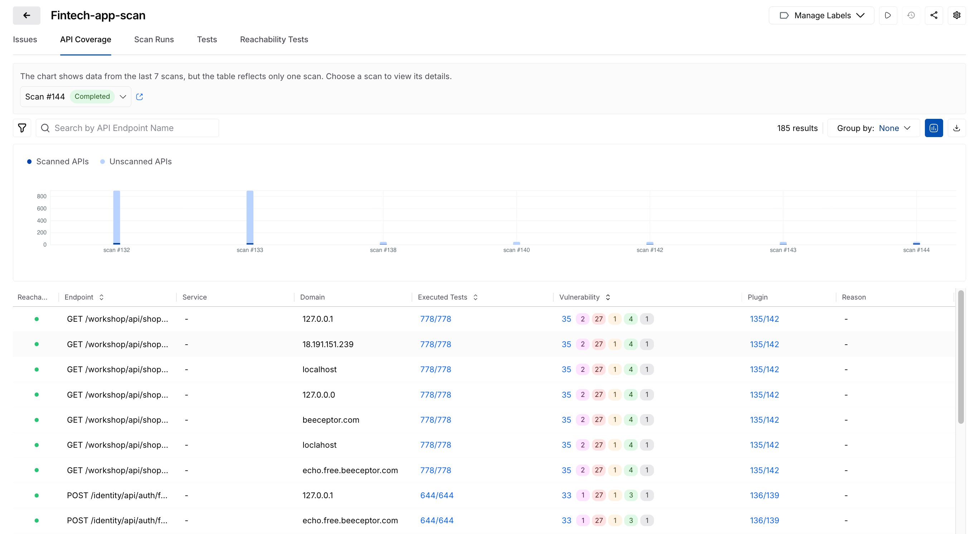980x534 pixels.
Task: Click the search magnifier icon
Action: click(45, 128)
